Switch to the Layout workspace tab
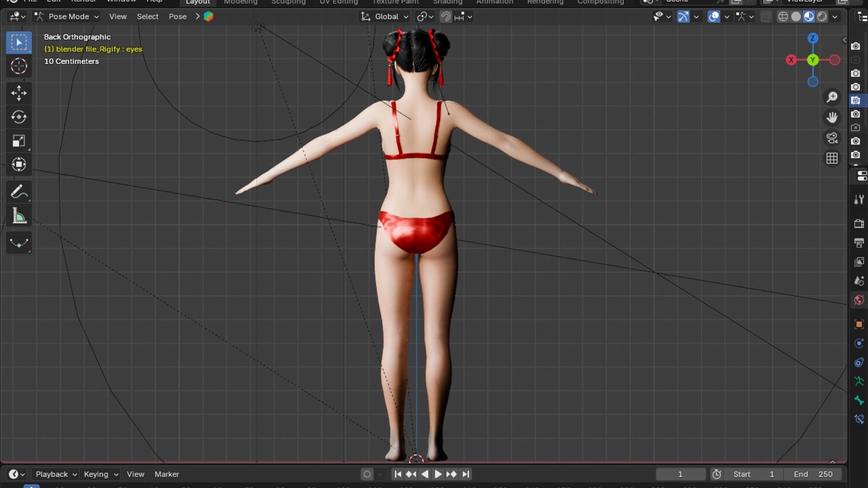The image size is (868, 488). coord(198,2)
